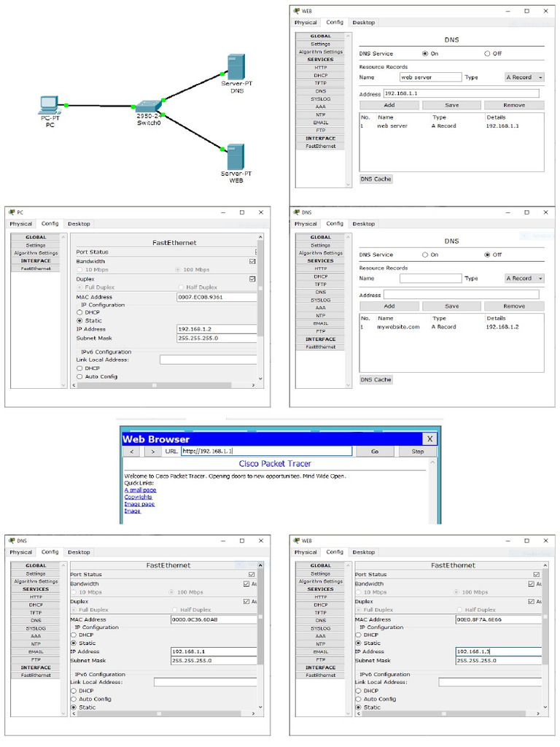This screenshot has height=747, width=560.
Task: Select Static IP configuration in PC window
Action: tap(79, 321)
